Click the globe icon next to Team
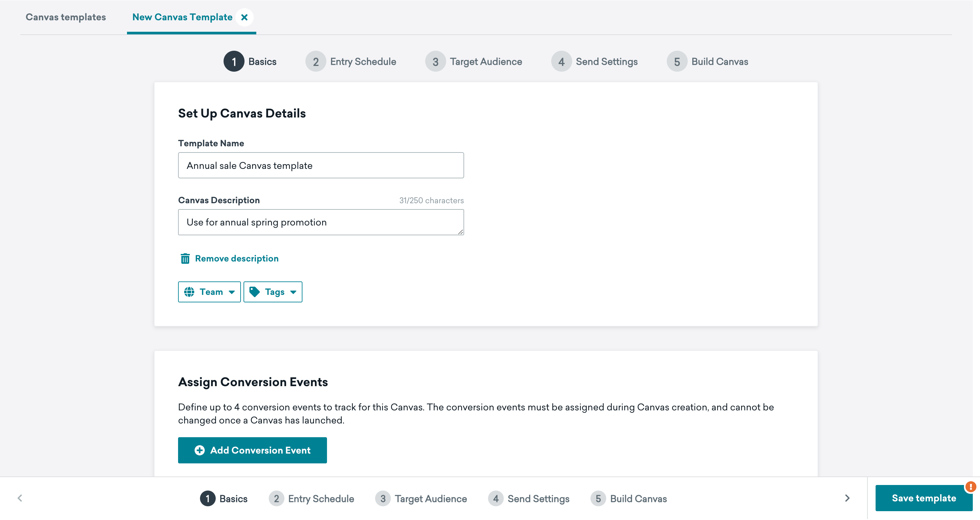This screenshot has height=520, width=980. pyautogui.click(x=190, y=291)
